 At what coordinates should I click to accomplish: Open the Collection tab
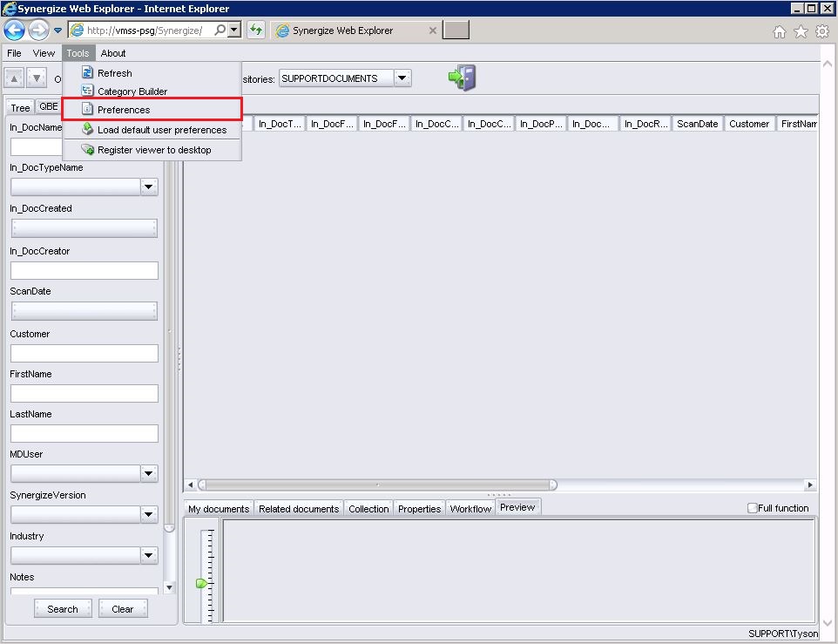tap(368, 508)
